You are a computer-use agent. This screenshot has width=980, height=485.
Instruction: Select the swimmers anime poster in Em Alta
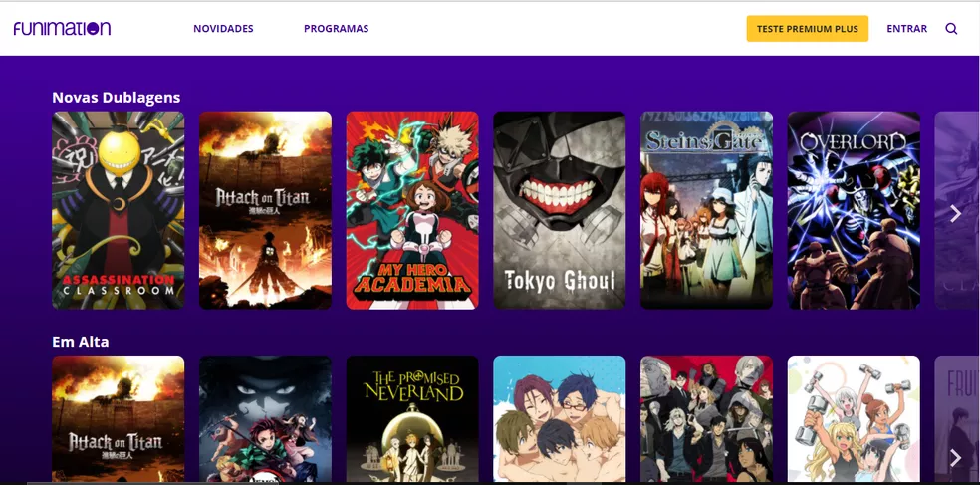tap(560, 418)
